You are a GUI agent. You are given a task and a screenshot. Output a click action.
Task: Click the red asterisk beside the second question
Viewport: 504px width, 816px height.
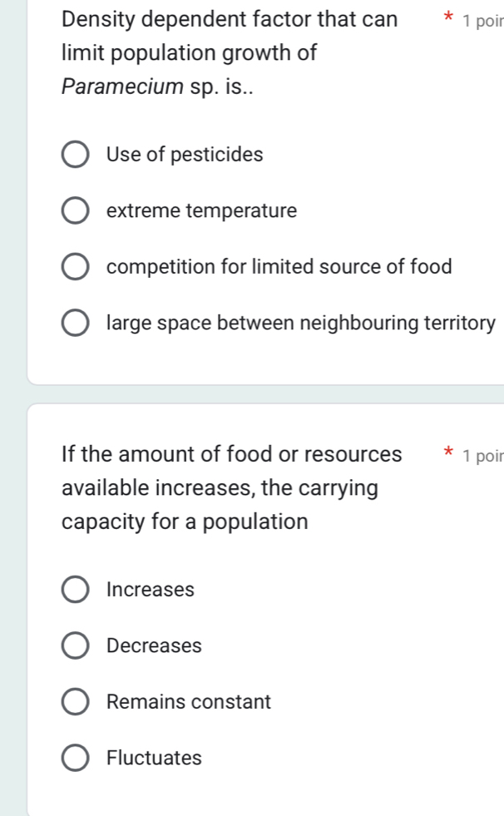pyautogui.click(x=447, y=453)
